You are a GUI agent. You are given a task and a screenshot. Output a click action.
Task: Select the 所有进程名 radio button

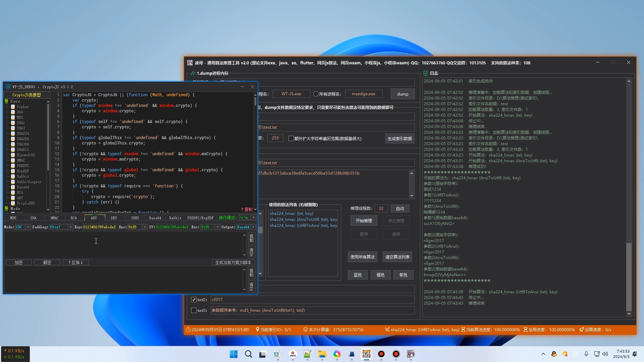[316, 94]
